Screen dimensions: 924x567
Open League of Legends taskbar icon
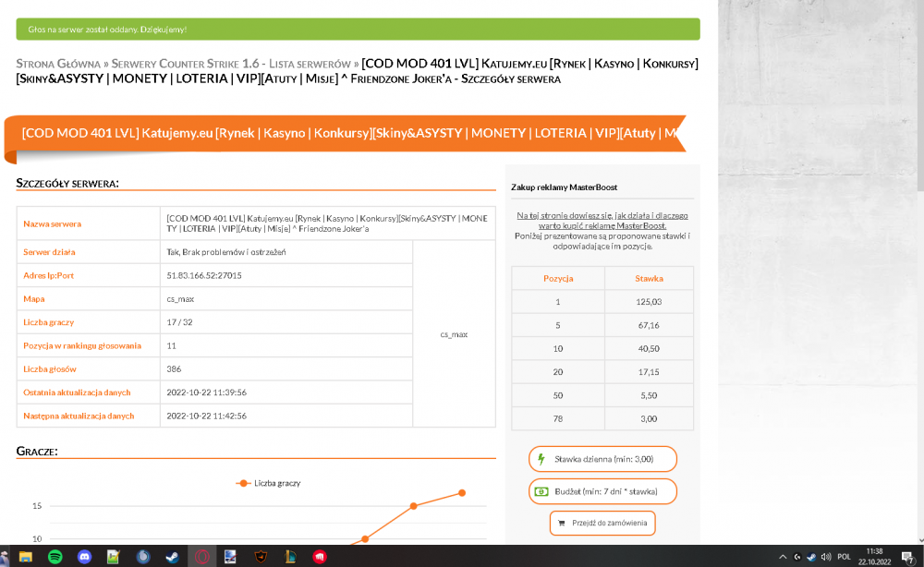click(x=290, y=557)
